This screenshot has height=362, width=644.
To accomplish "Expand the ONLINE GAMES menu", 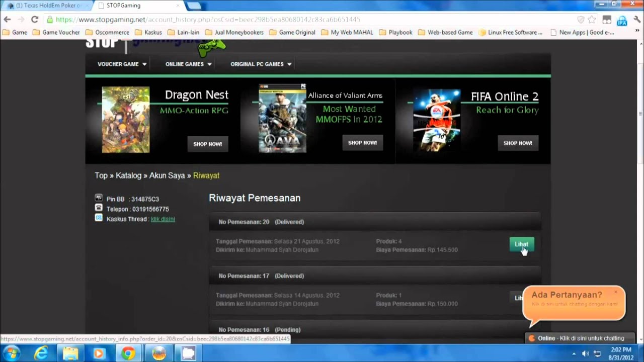I will coord(189,64).
